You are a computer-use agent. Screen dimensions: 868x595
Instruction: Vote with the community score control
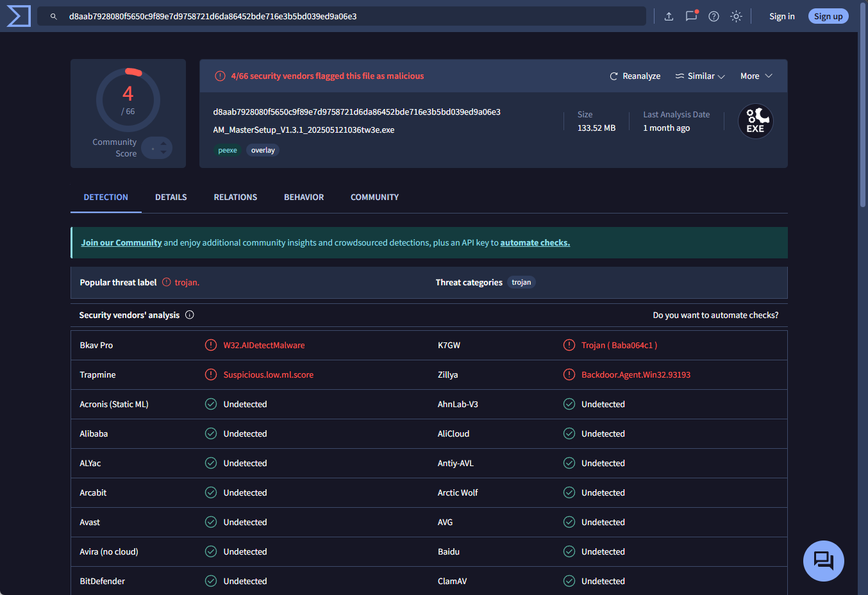coord(157,148)
